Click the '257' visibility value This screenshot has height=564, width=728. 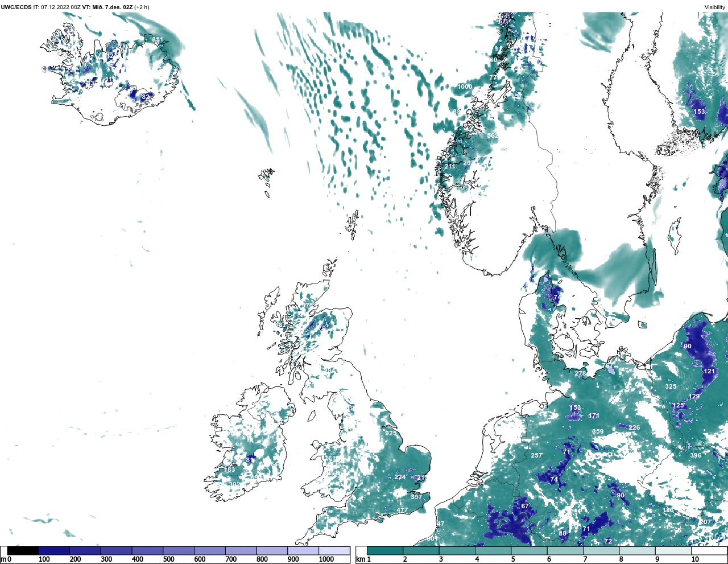point(536,456)
